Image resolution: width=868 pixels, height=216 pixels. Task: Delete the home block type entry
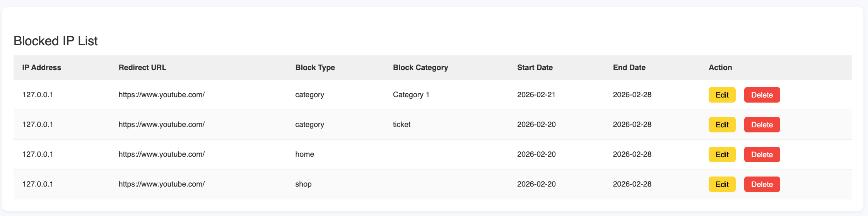762,154
